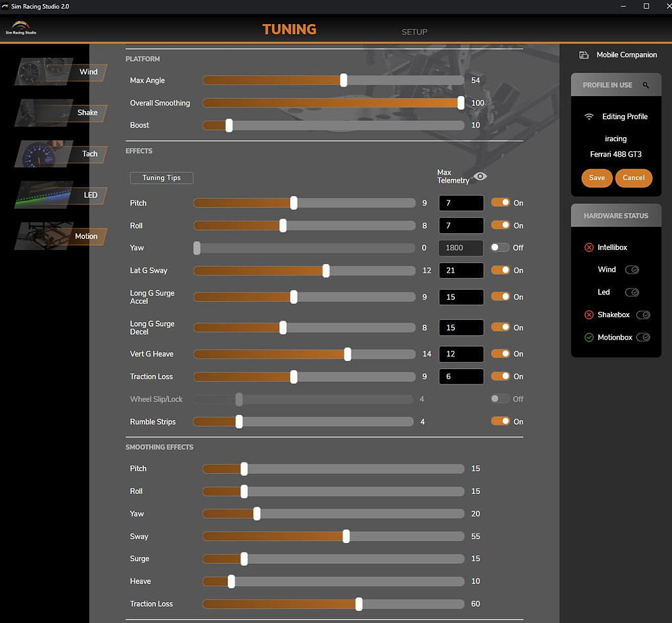Disable the Vert G Heave toggle
672x623 pixels.
(x=500, y=354)
